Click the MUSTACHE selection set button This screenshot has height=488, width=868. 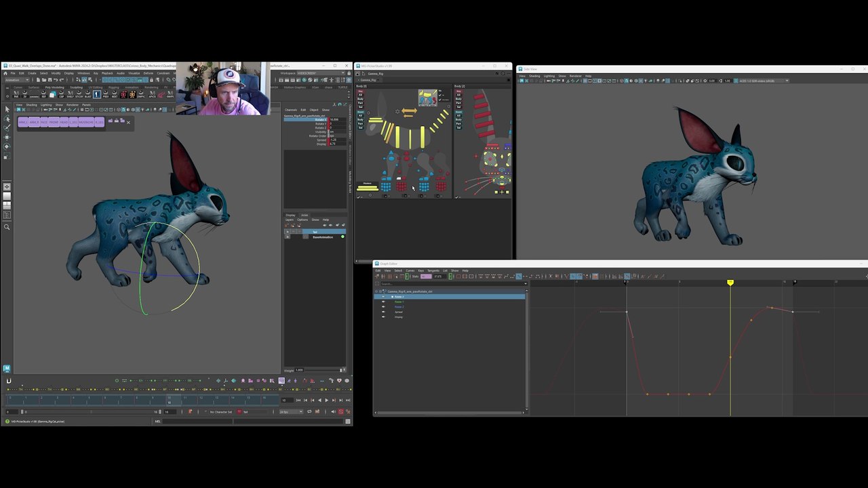(87, 122)
